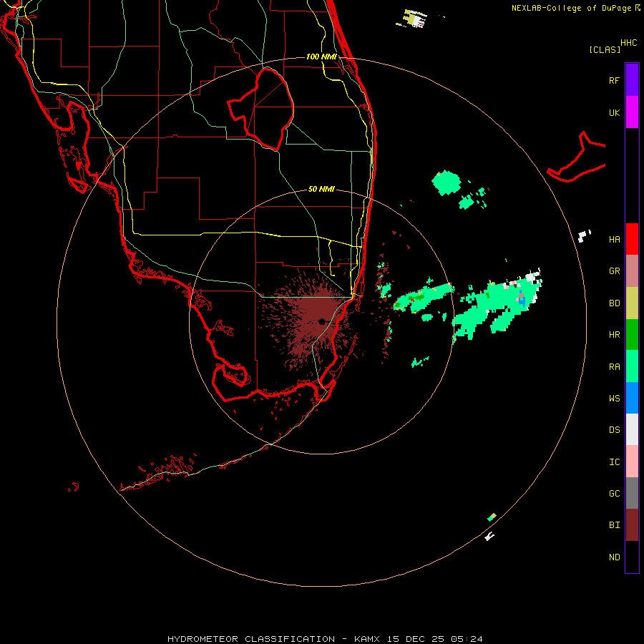Click the IC legend label
Viewport: 644px width, 644px height.
point(614,462)
